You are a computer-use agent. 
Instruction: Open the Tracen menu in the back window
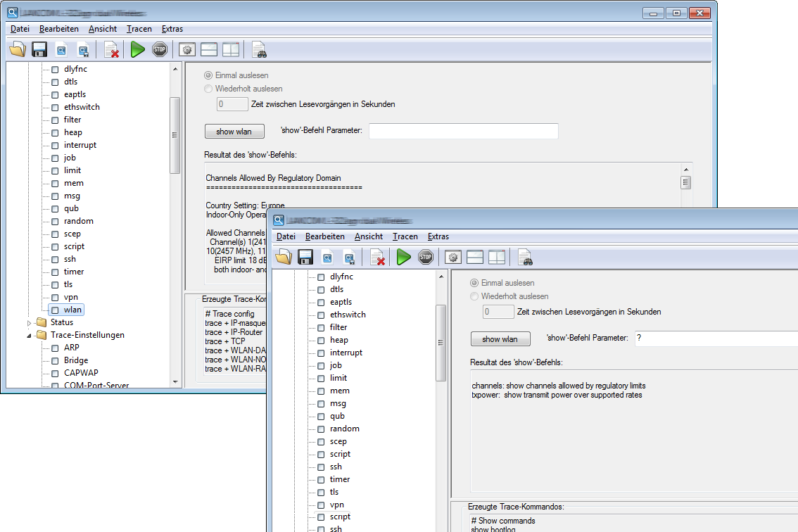(139, 29)
